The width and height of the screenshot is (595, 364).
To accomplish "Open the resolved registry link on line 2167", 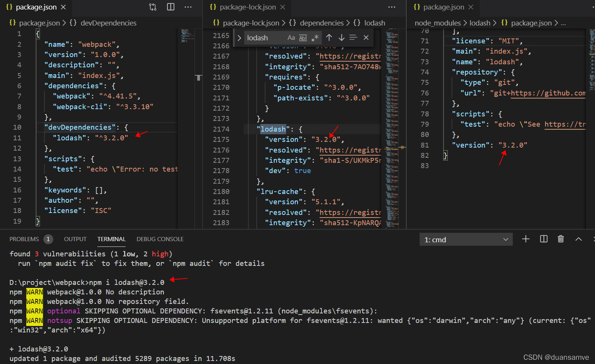I will [350, 56].
